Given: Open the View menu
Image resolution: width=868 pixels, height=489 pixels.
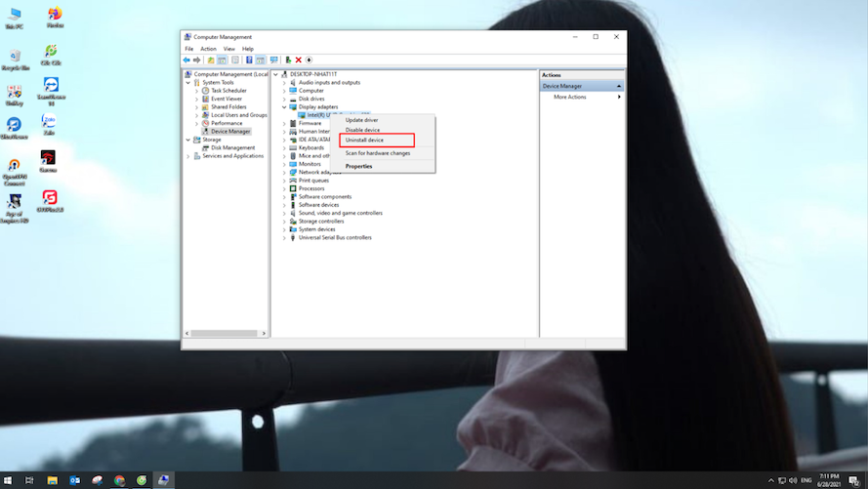Looking at the screenshot, I should pos(229,49).
